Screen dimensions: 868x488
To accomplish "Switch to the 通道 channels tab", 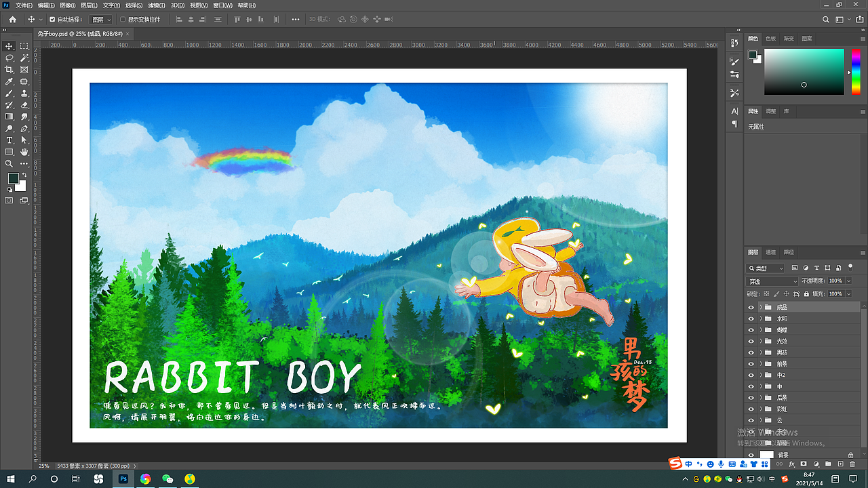I will click(771, 251).
